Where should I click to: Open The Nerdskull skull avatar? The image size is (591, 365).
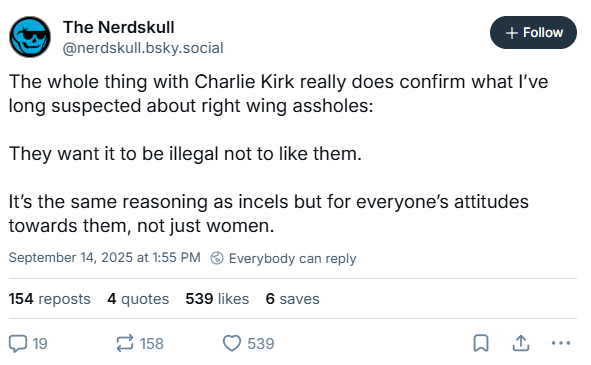[x=30, y=37]
